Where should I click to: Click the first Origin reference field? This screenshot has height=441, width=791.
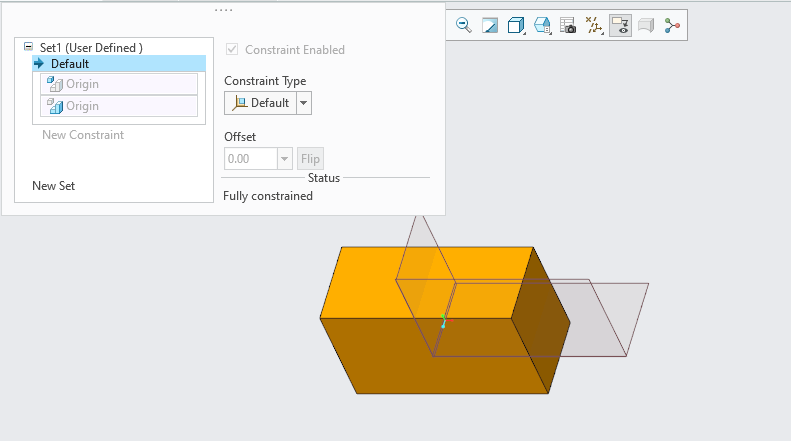(x=119, y=84)
